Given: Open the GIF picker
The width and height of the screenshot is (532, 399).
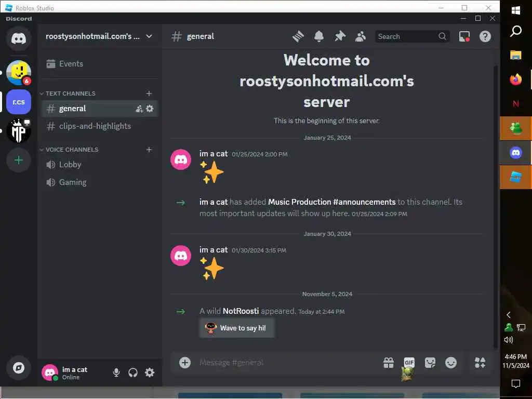Looking at the screenshot, I should (409, 363).
